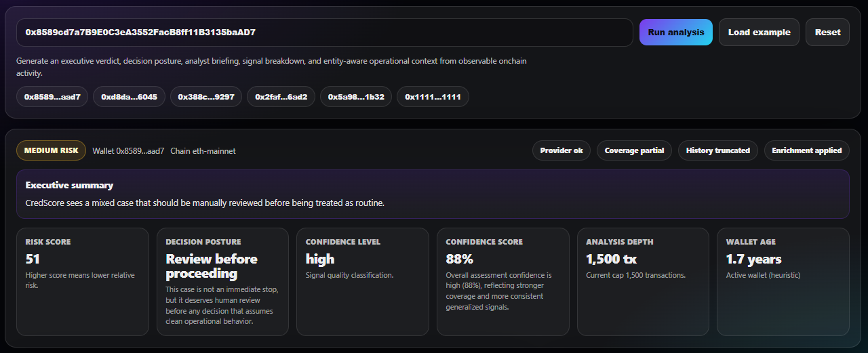Select the Enrichment applied status pill
The image size is (868, 353).
(x=806, y=150)
